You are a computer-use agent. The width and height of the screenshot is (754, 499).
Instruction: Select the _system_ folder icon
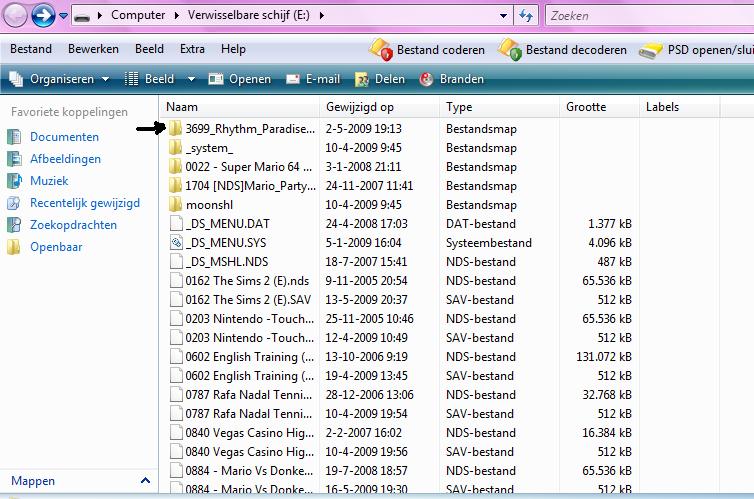pos(176,148)
